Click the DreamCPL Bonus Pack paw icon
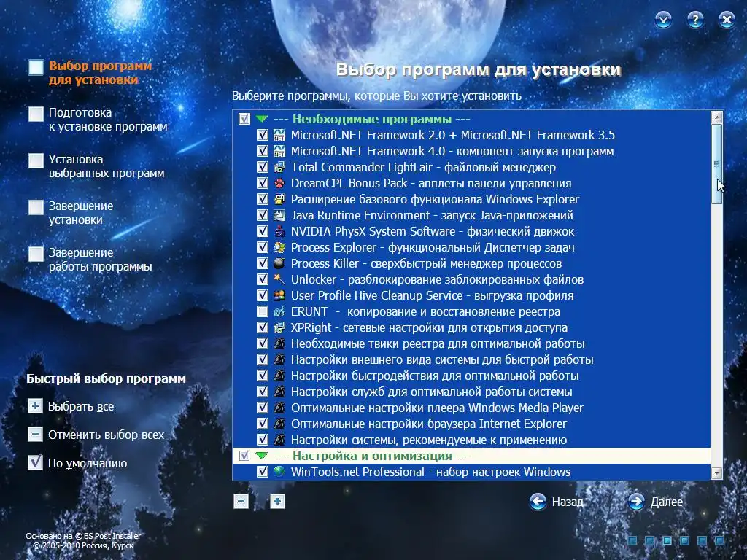 click(279, 183)
